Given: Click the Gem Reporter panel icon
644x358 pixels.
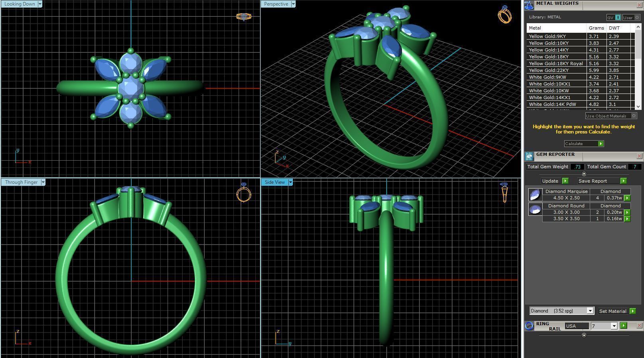Looking at the screenshot, I should [x=529, y=156].
